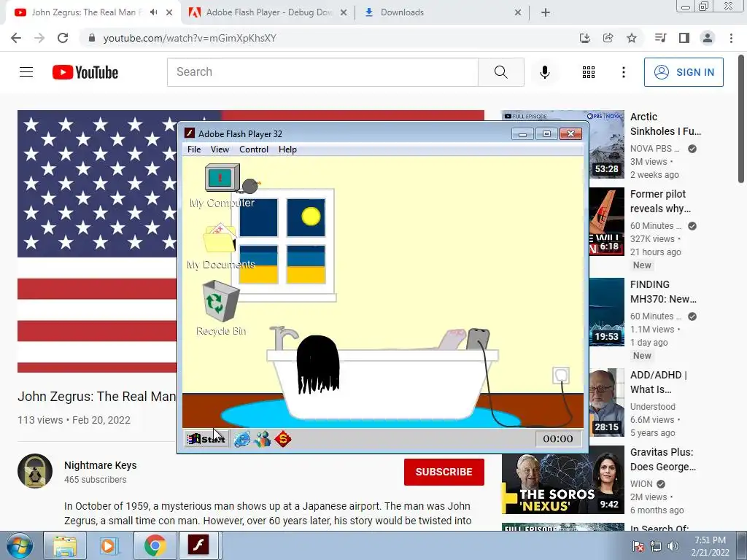Switch to Chrome in the taskbar
Viewport: 747px width, 560px height.
155,545
